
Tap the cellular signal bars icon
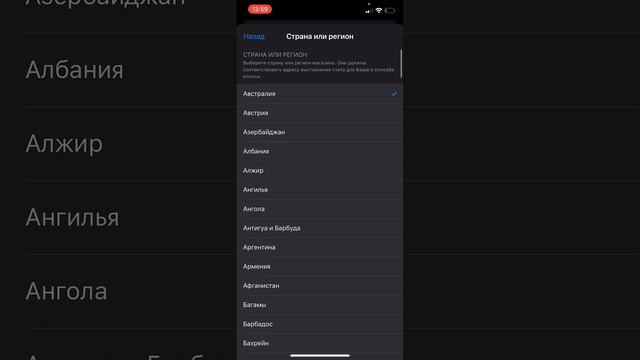pyautogui.click(x=369, y=10)
